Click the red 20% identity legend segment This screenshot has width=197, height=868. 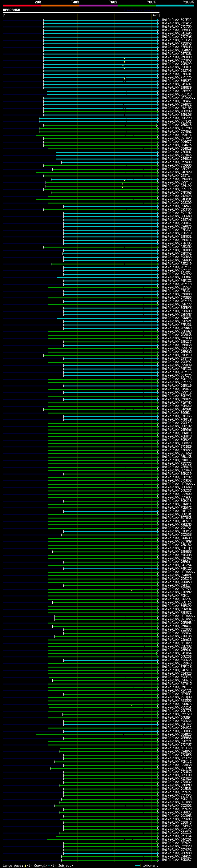click(x=22, y=6)
